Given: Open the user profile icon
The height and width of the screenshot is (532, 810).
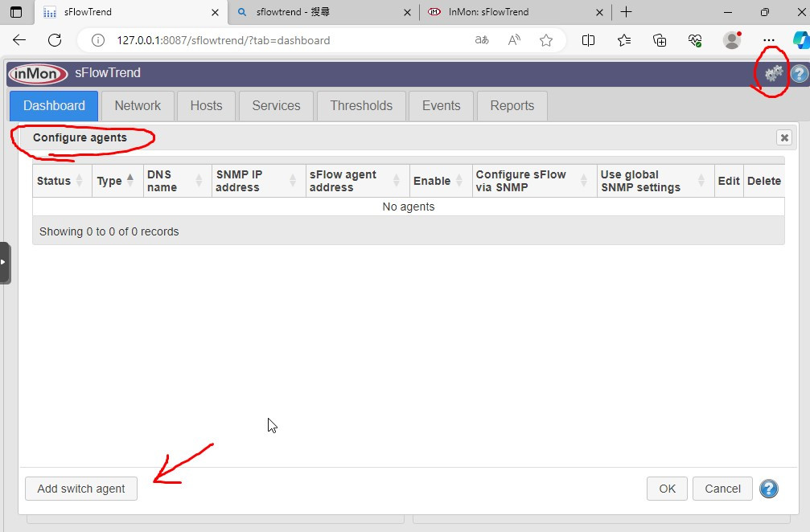Looking at the screenshot, I should click(732, 40).
